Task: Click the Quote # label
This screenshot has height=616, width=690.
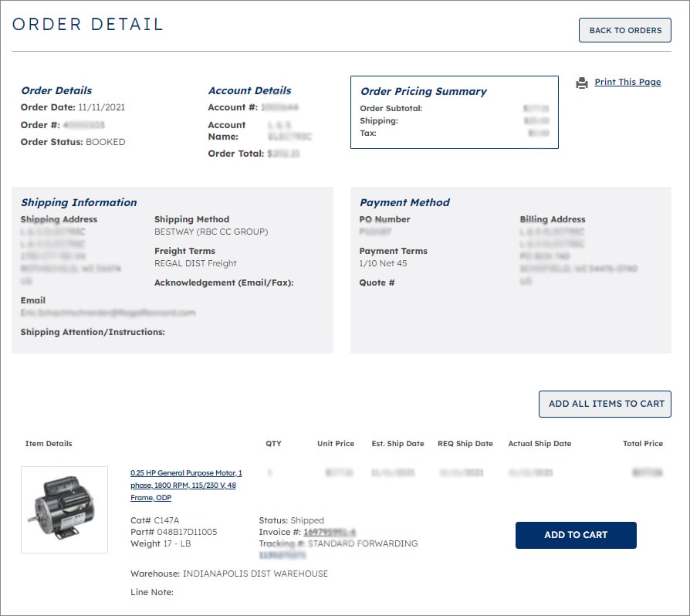Action: 377,283
